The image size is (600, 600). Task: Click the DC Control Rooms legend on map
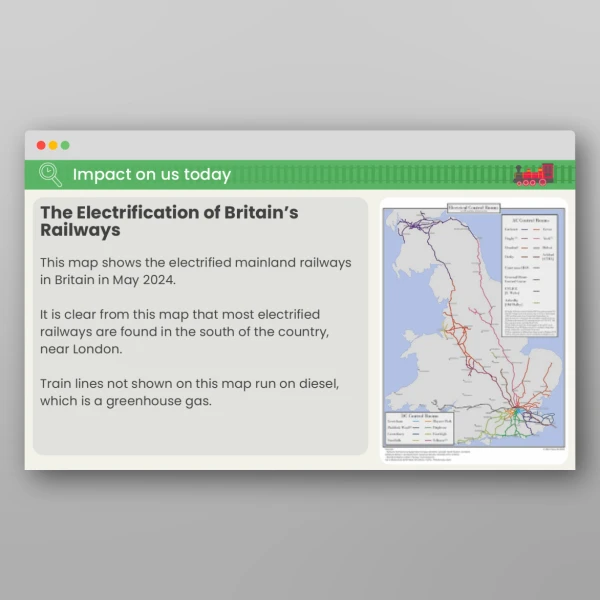419,429
